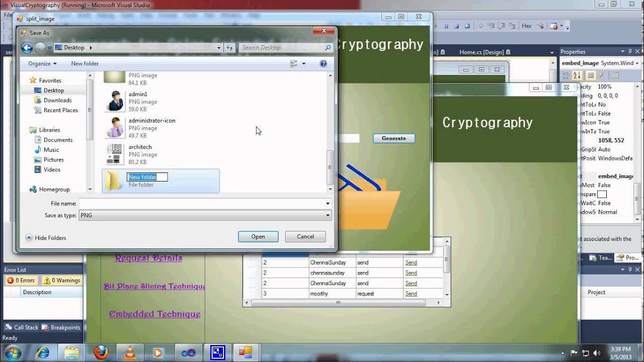
Task: Click Send link in the moorthy row
Action: click(411, 294)
